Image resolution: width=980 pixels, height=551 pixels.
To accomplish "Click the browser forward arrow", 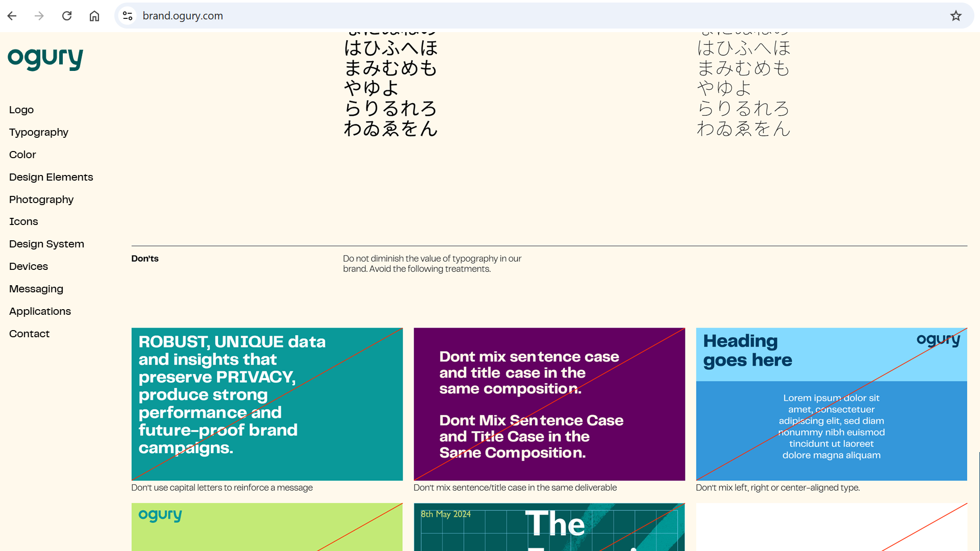I will (x=39, y=16).
